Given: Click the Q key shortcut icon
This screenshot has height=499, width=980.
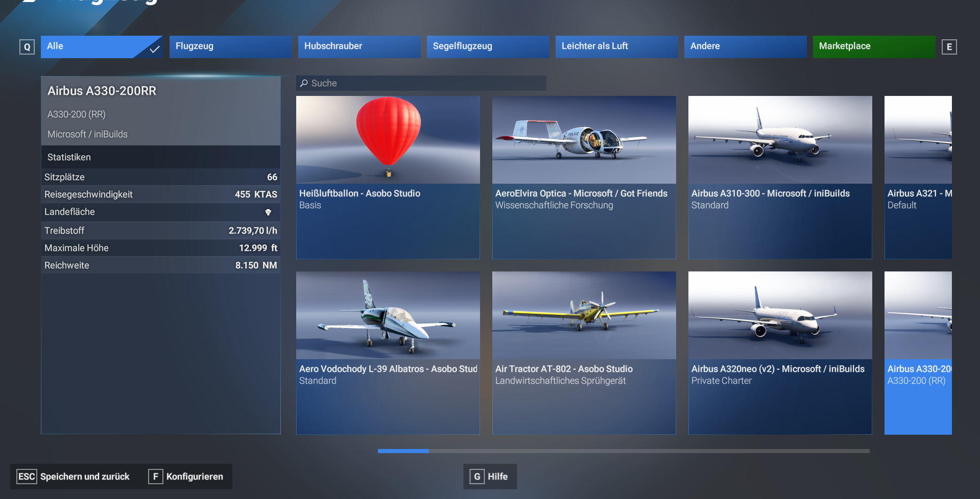Looking at the screenshot, I should click(x=27, y=47).
